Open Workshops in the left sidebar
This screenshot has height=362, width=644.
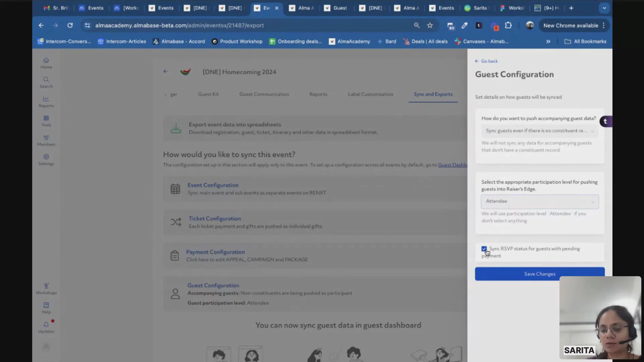46,288
